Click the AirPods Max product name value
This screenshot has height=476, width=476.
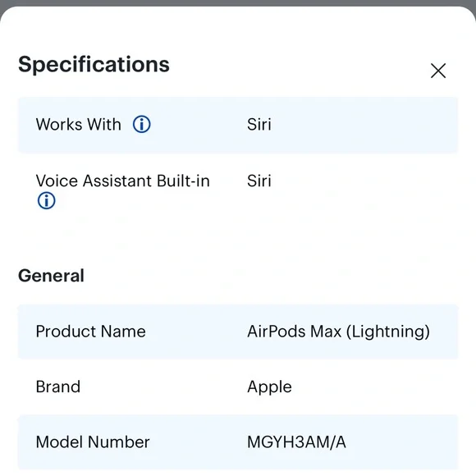tap(338, 332)
